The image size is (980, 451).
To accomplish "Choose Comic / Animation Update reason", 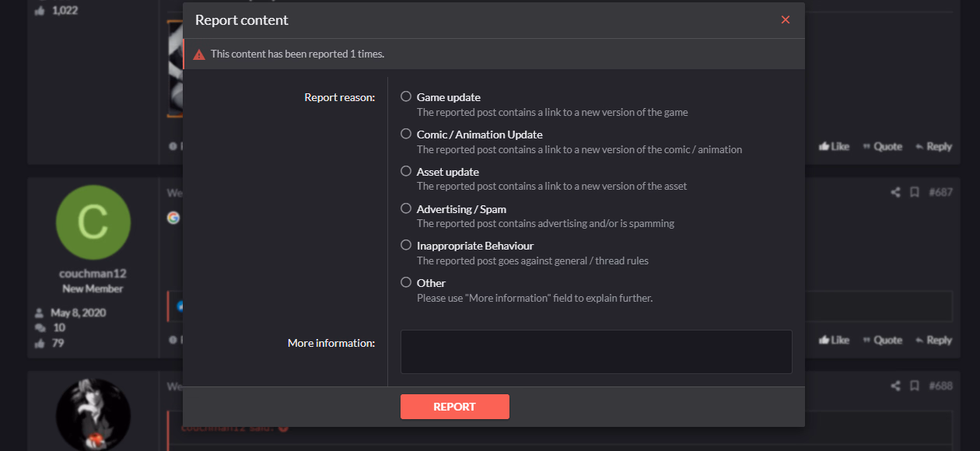I will tap(406, 134).
